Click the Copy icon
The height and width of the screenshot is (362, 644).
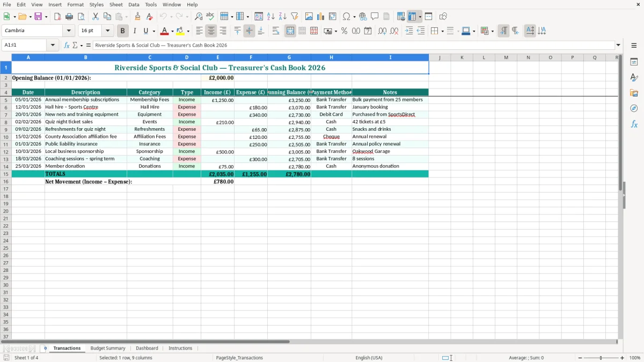coord(107,17)
